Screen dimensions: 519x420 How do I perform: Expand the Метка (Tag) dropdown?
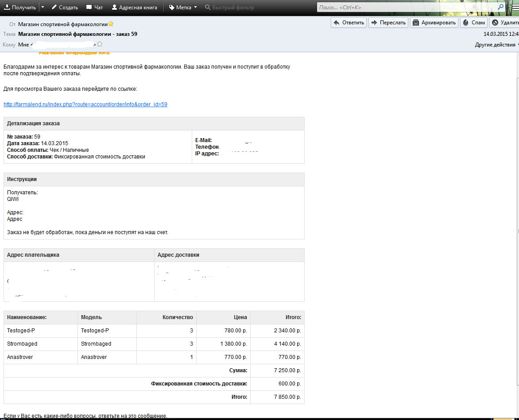[x=183, y=8]
